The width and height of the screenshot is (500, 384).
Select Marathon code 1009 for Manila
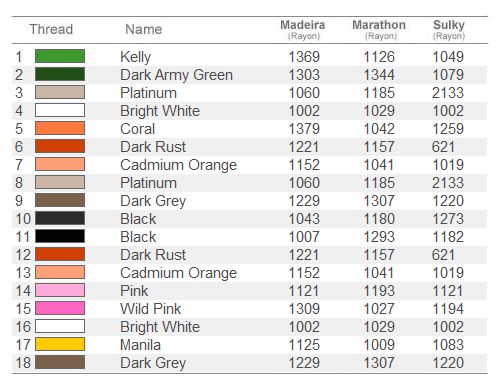click(379, 345)
